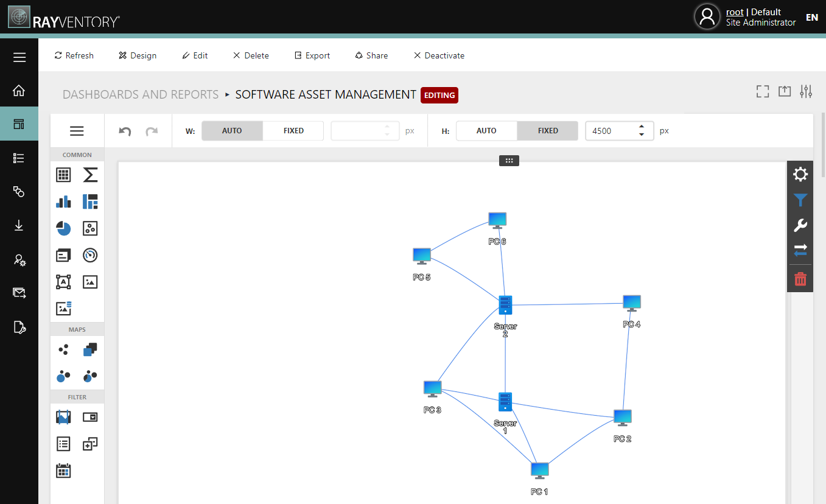Select the Scatter chart widget
The image size is (826, 504).
[90, 228]
